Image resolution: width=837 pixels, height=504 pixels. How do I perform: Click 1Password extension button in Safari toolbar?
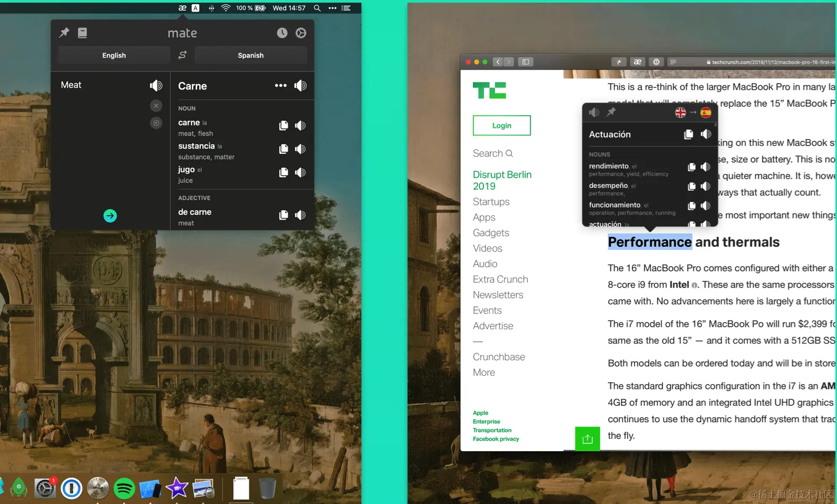point(656,62)
